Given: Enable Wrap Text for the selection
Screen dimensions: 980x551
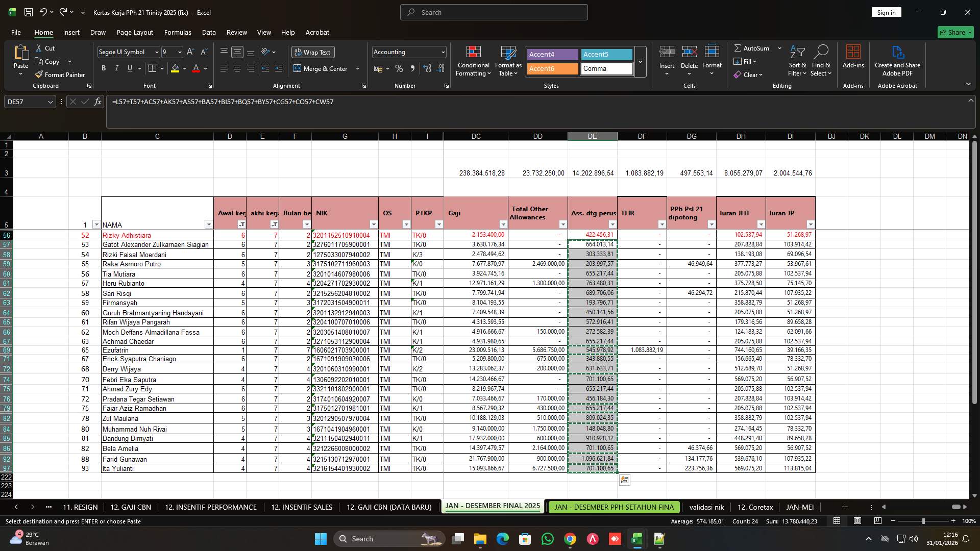Looking at the screenshot, I should (x=313, y=52).
